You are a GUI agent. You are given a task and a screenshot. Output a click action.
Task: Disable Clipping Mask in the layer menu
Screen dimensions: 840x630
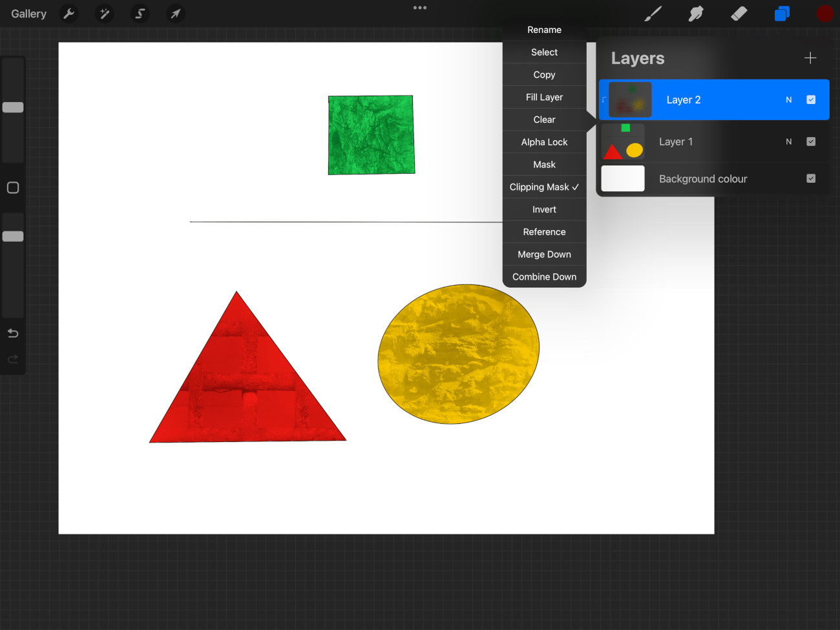[x=544, y=187]
